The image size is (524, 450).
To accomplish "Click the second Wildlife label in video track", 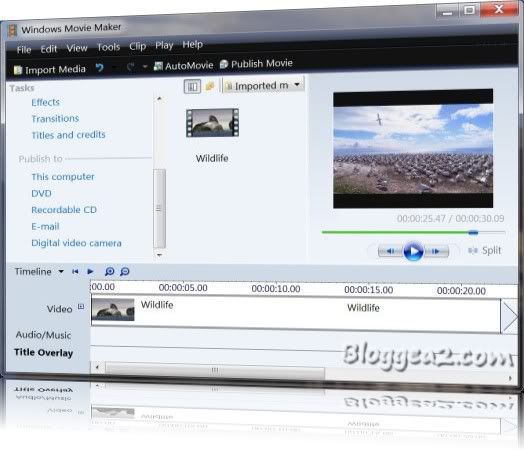I will [x=363, y=308].
